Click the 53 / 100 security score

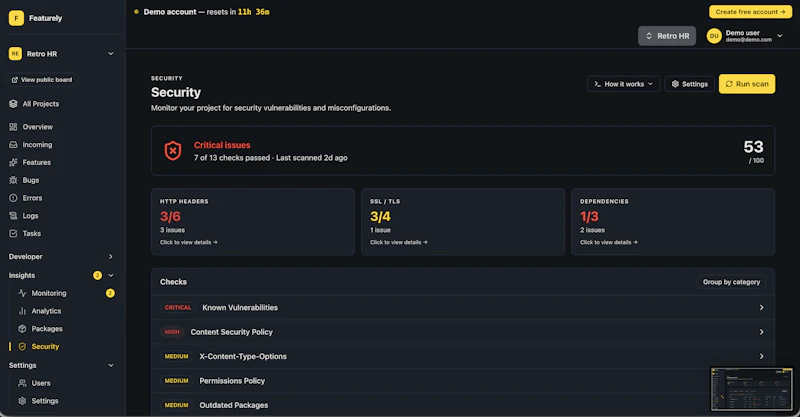click(754, 152)
